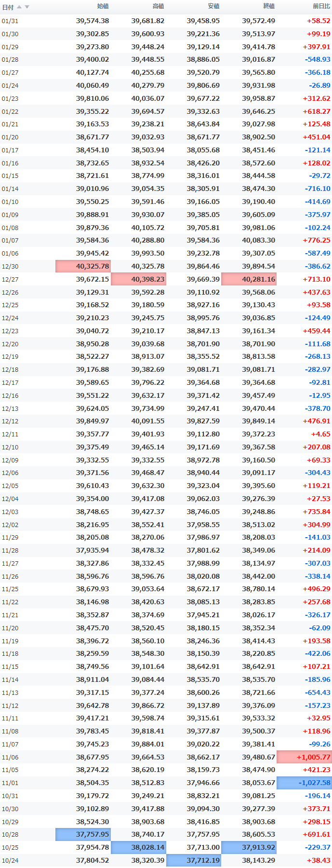
Task: Select the +618.27 change on 01/22
Action: coord(317,111)
